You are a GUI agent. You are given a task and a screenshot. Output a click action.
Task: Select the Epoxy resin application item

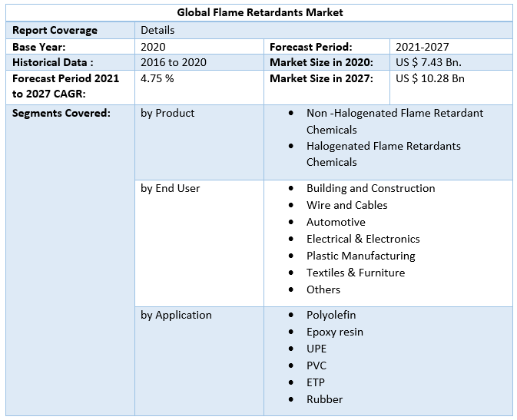coord(334,332)
